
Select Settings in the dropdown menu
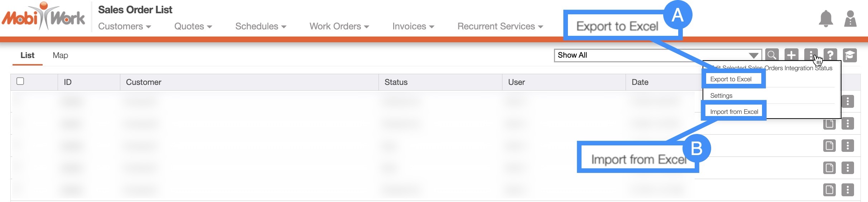click(721, 96)
